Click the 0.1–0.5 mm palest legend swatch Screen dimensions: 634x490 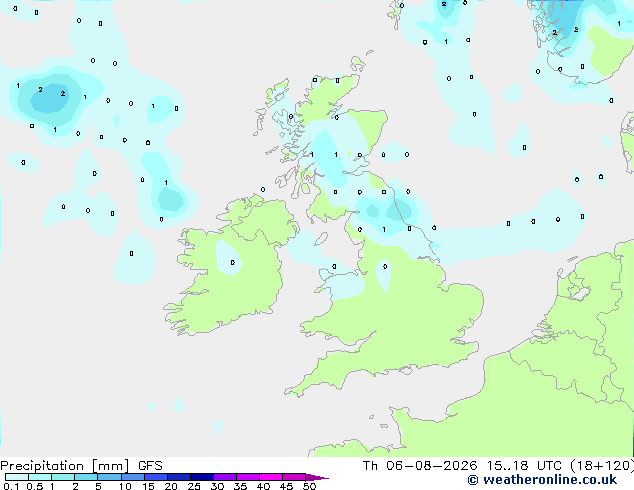click(x=17, y=477)
